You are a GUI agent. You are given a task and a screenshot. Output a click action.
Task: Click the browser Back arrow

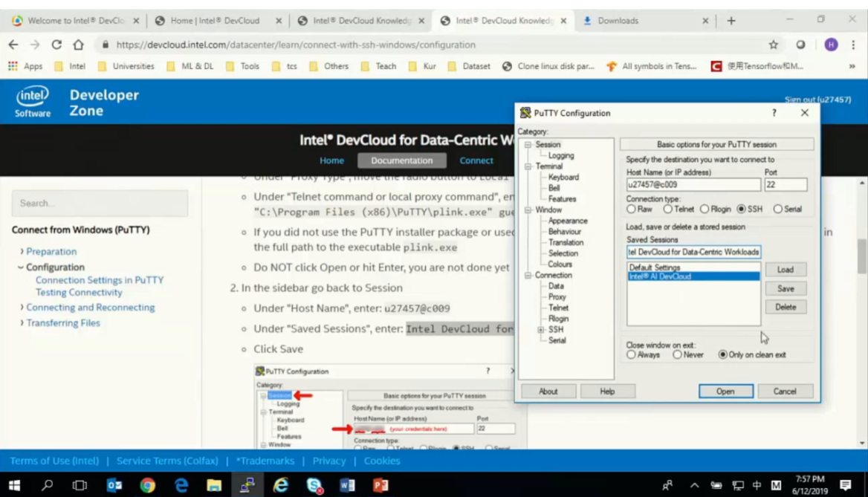coord(13,45)
